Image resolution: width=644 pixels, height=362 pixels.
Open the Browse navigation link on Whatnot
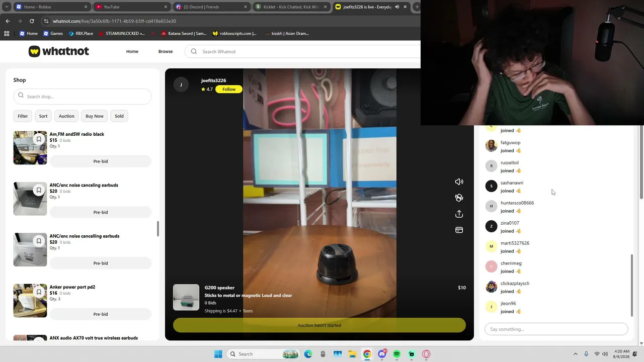tap(166, 51)
